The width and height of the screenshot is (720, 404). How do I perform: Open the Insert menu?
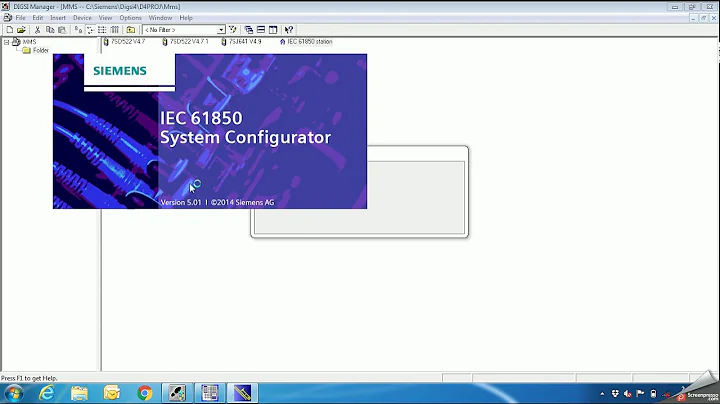point(58,18)
